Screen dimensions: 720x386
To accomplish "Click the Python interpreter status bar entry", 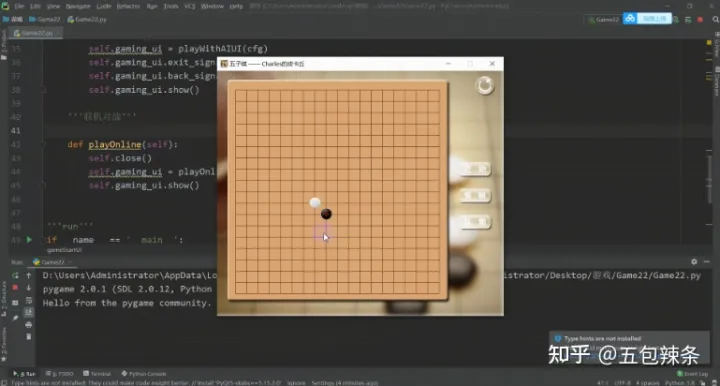I will coord(679,383).
